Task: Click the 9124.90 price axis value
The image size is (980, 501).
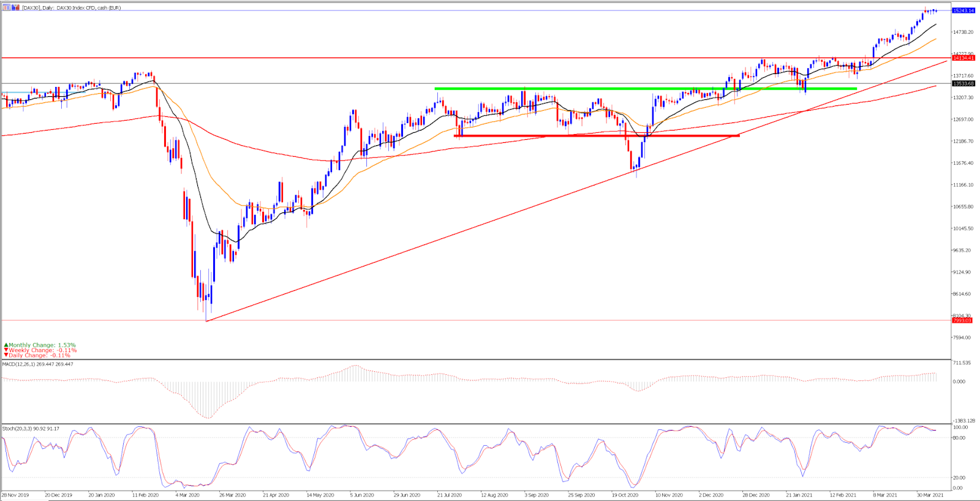Action: 962,272
